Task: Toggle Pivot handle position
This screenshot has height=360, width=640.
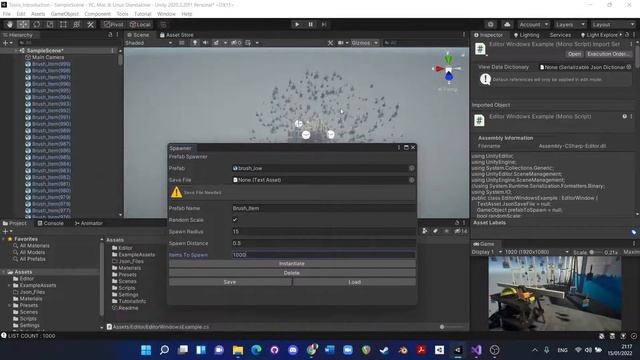Action: click(113, 24)
